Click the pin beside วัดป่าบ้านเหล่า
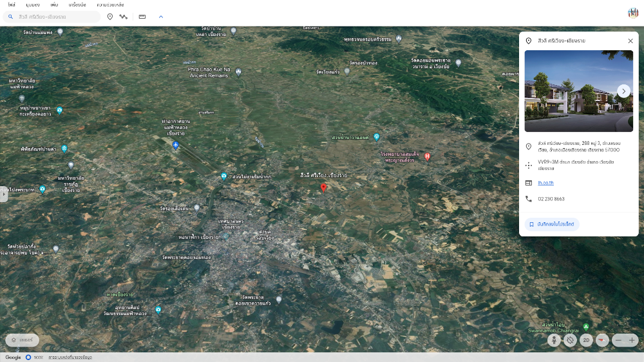Image resolution: width=644 pixels, height=362 pixels. (x=234, y=31)
